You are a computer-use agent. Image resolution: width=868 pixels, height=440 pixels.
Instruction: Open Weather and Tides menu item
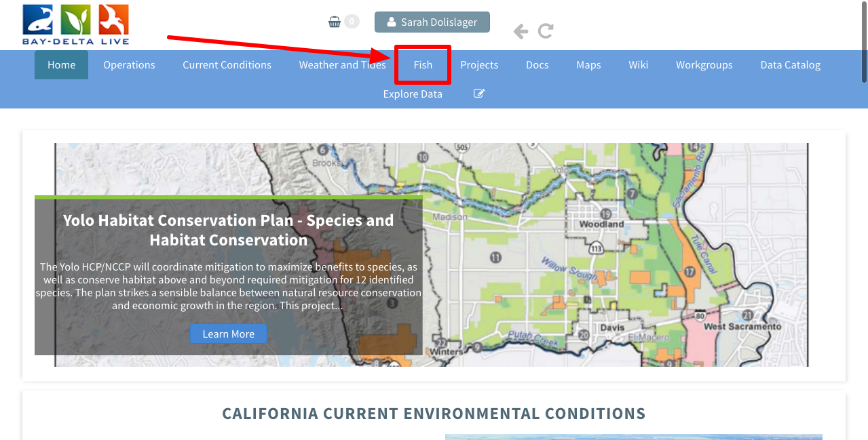point(342,65)
